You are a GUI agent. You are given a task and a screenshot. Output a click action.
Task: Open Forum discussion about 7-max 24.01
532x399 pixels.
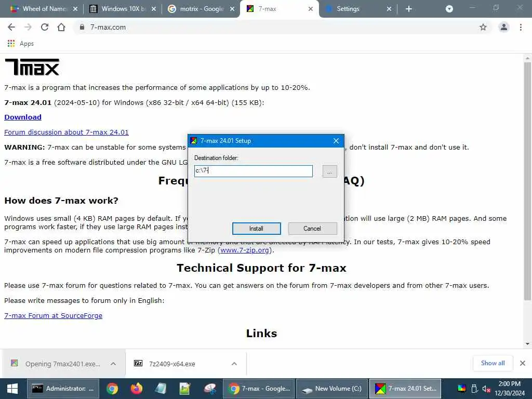tap(66, 132)
